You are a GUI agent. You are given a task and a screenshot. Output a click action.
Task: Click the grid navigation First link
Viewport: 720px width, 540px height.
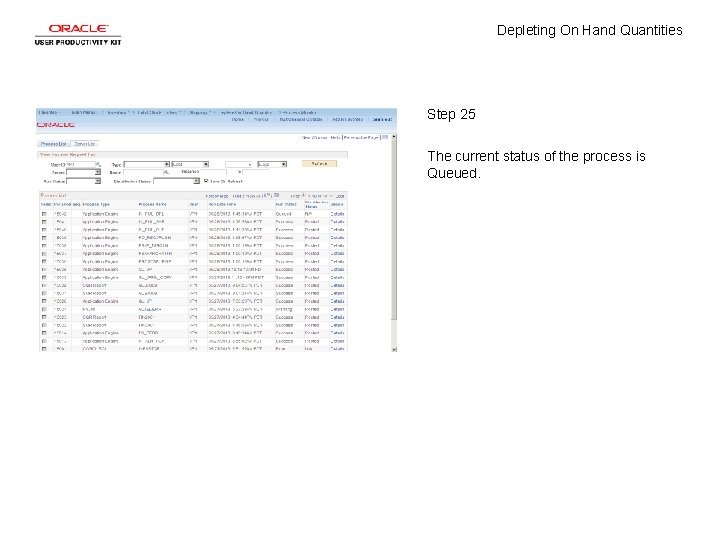[294, 196]
